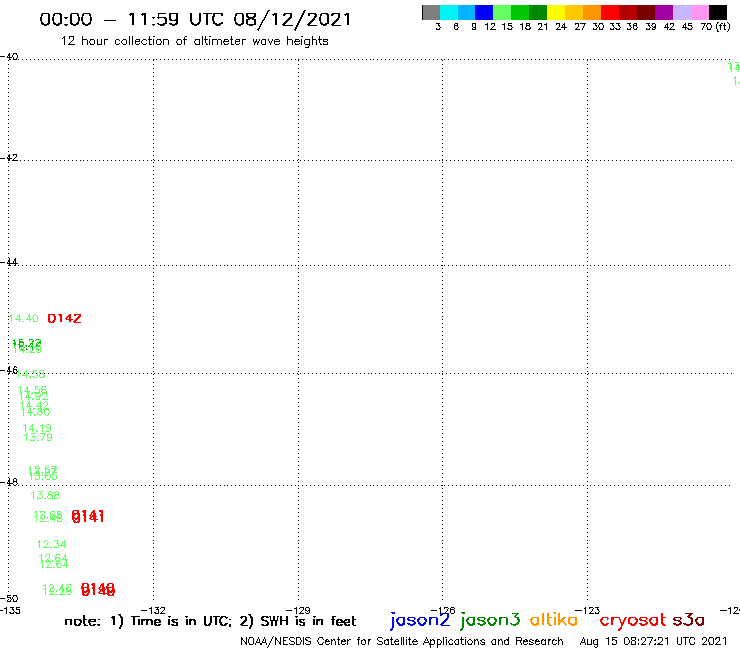Click the s3a satellite legend label
The width and height of the screenshot is (740, 650).
click(x=689, y=620)
